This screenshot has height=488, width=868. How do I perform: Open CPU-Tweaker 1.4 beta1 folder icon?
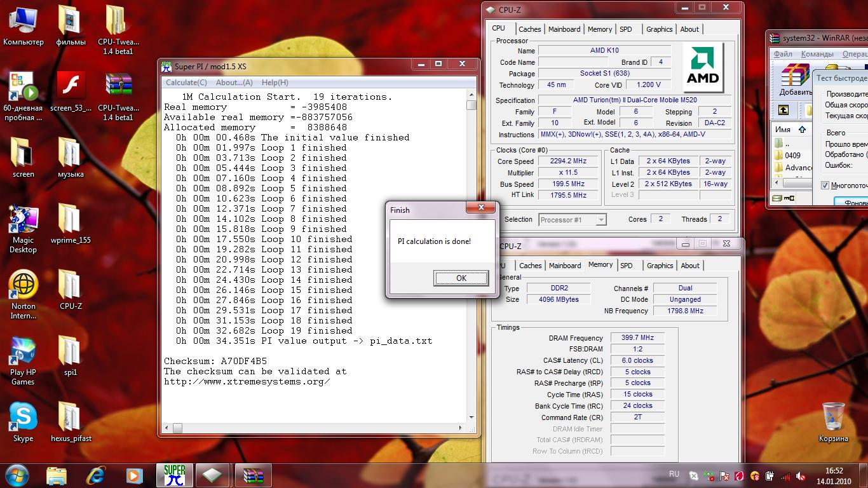118,30
